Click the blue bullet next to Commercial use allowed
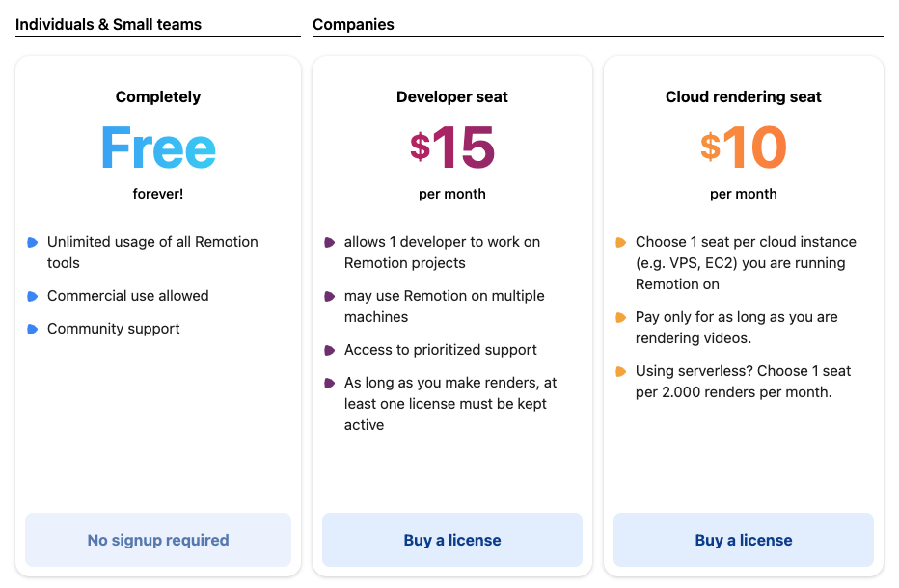 (34, 296)
